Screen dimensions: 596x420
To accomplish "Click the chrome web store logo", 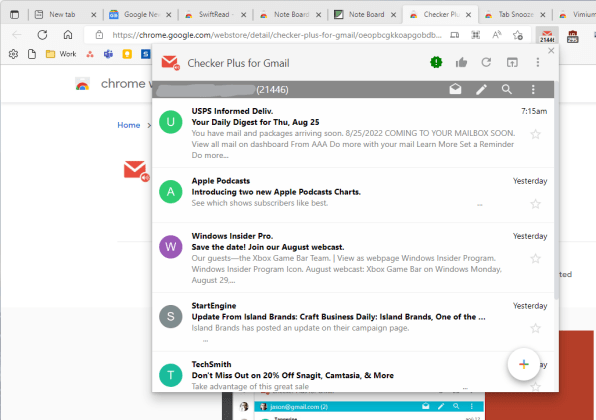I will (x=82, y=84).
